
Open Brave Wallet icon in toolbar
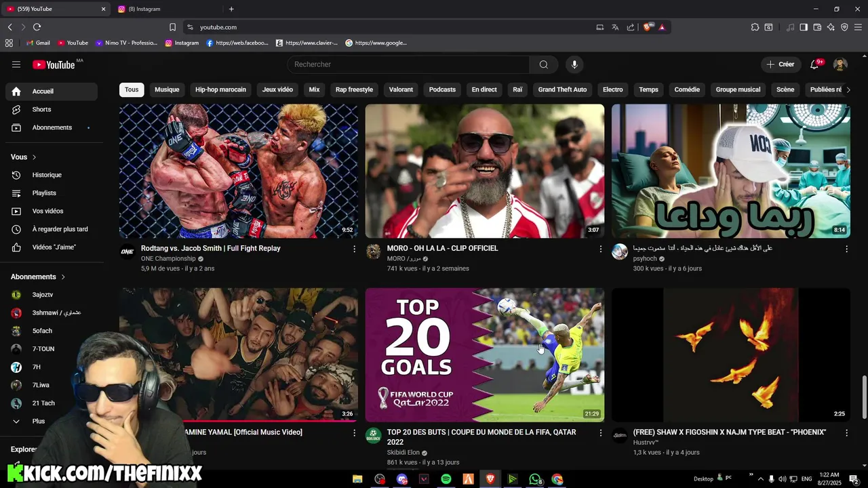click(x=817, y=27)
